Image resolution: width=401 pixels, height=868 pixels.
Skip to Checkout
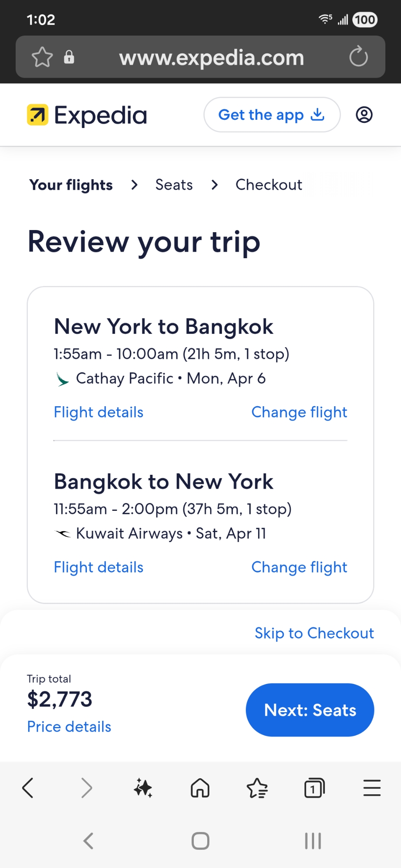[314, 633]
